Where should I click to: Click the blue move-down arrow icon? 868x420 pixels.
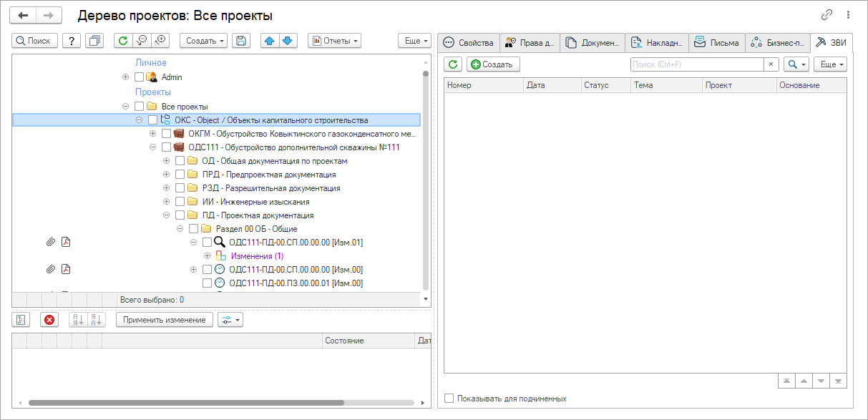pos(288,41)
